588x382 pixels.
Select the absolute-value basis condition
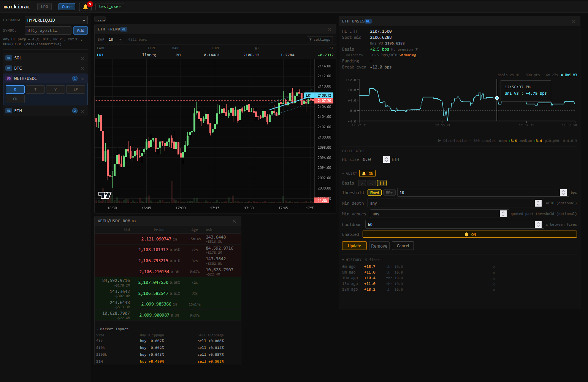382,183
